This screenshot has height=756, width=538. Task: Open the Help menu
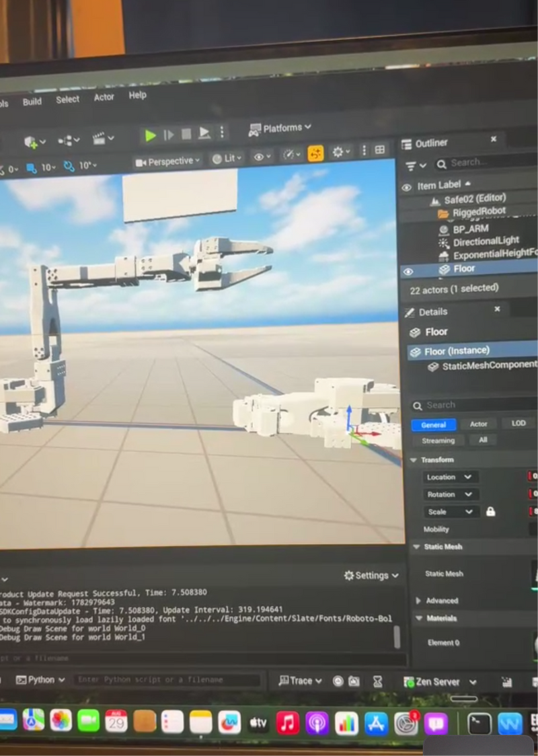pyautogui.click(x=137, y=96)
